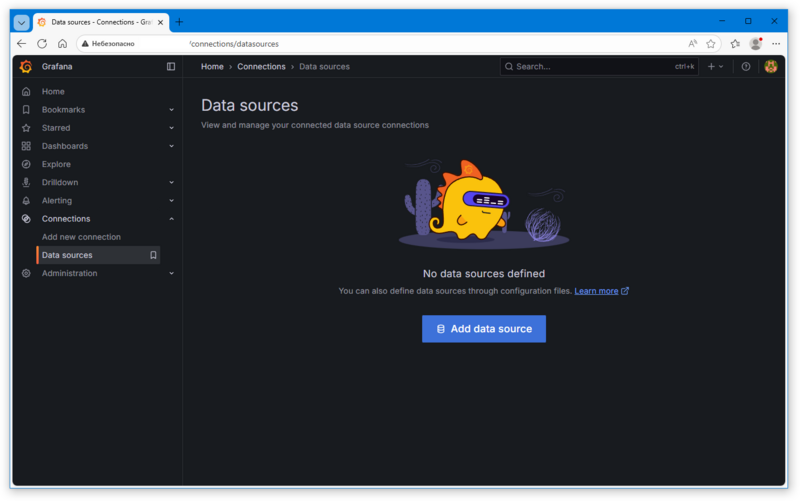Click the browser home icon
Screen dimensions: 800x501
click(x=62, y=43)
